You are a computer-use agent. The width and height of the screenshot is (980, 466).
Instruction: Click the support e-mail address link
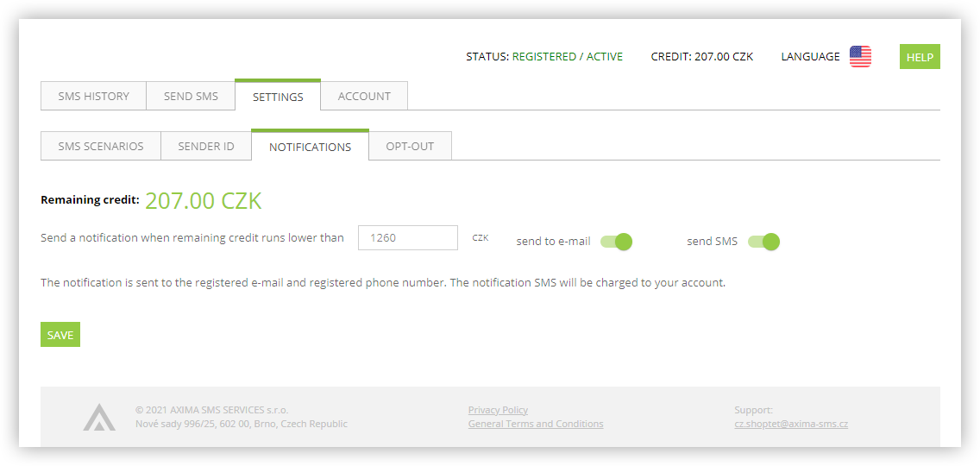(x=791, y=424)
